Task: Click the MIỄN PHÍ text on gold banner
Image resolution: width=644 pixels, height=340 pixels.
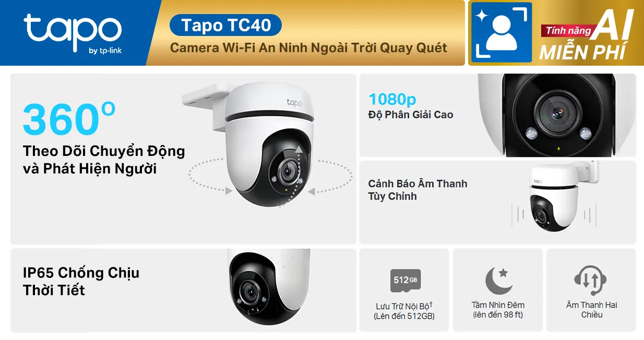Action: tap(582, 53)
